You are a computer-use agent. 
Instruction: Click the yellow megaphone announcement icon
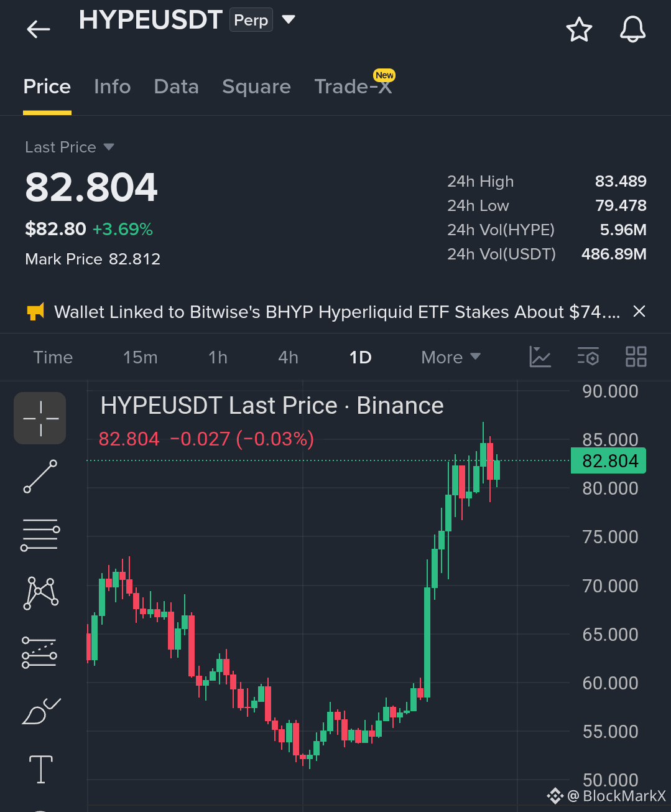tap(36, 312)
